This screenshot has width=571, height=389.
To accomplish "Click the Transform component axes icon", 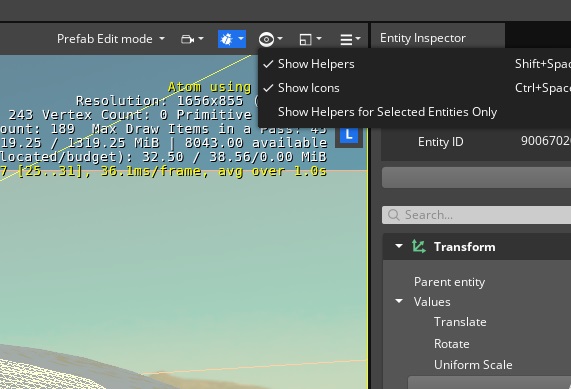I will point(419,247).
